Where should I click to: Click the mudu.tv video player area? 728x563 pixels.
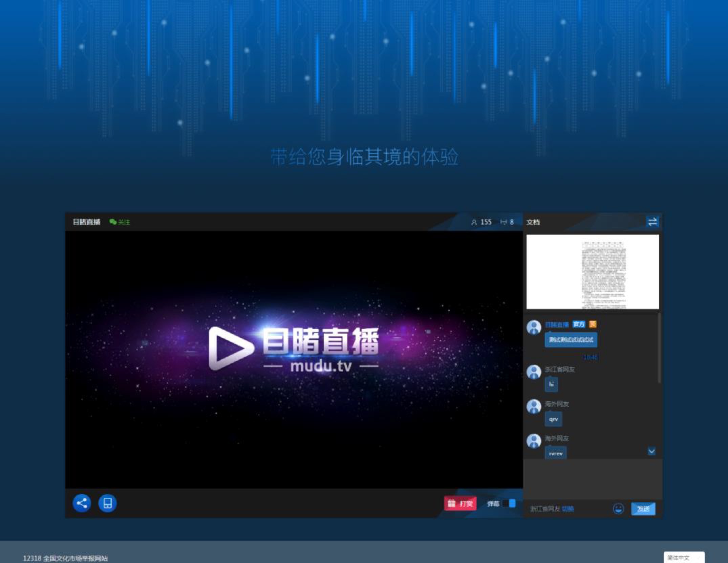pos(294,360)
